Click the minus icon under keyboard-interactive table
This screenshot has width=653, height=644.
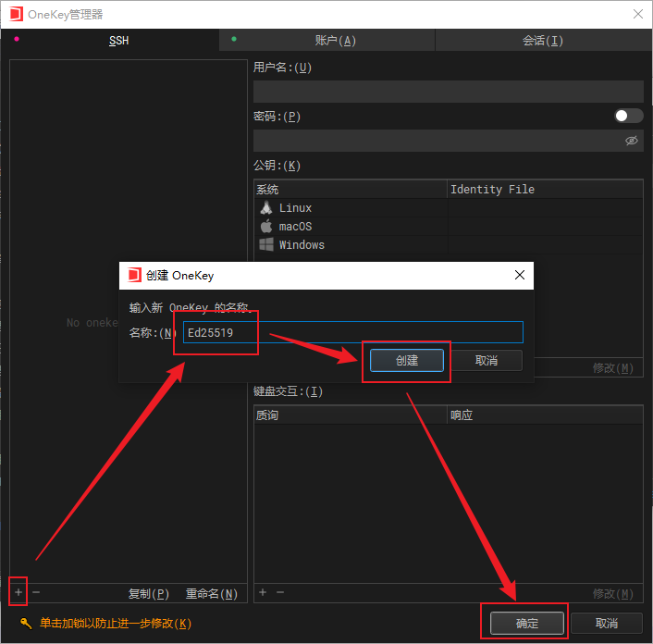280,592
